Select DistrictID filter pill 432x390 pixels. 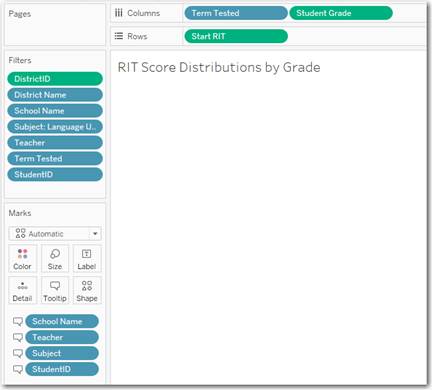click(x=55, y=79)
